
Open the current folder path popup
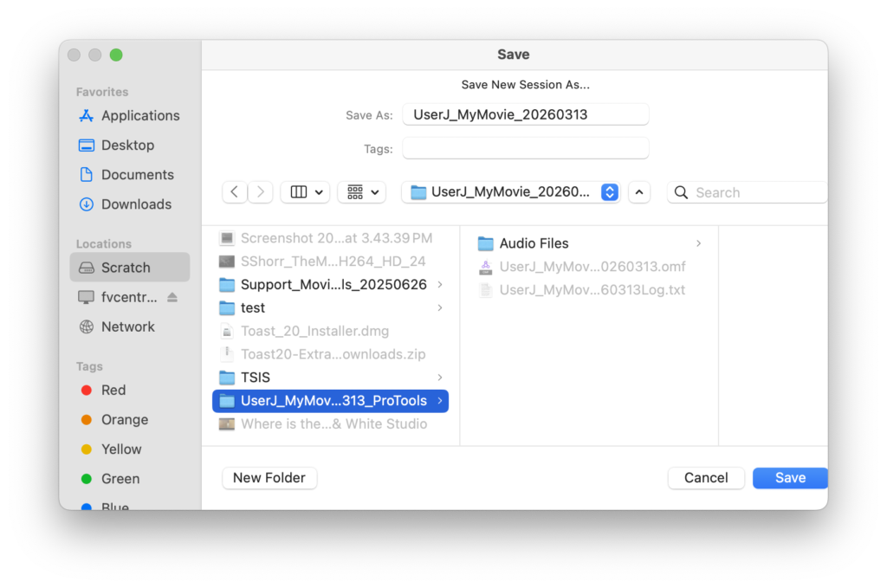[x=513, y=192]
